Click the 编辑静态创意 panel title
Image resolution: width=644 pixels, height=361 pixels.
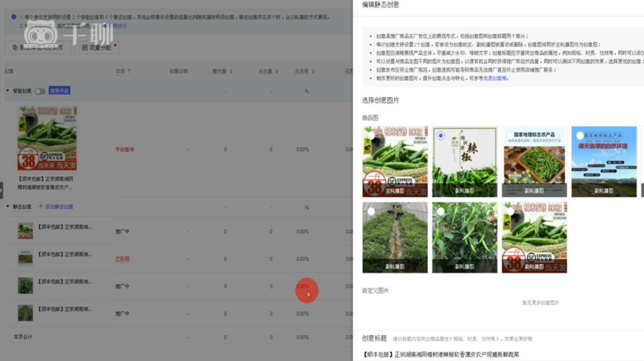tap(380, 5)
